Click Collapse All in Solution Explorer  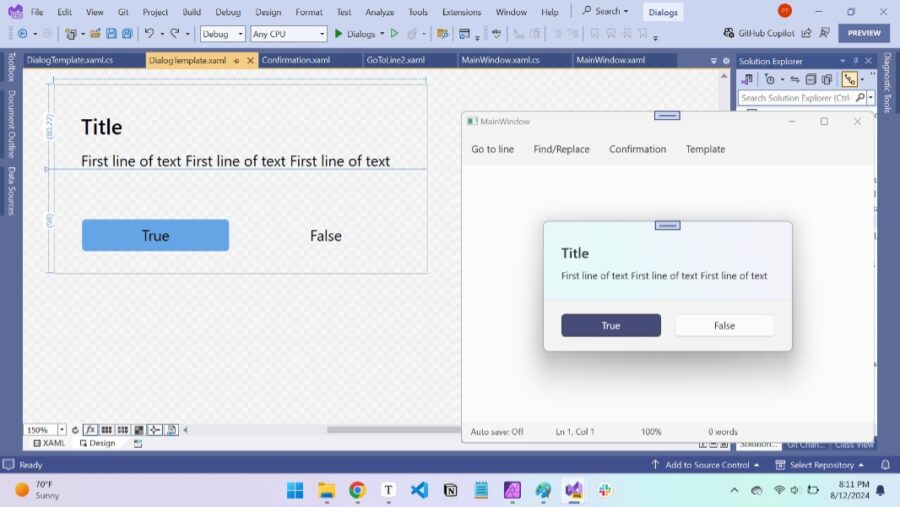[810, 80]
